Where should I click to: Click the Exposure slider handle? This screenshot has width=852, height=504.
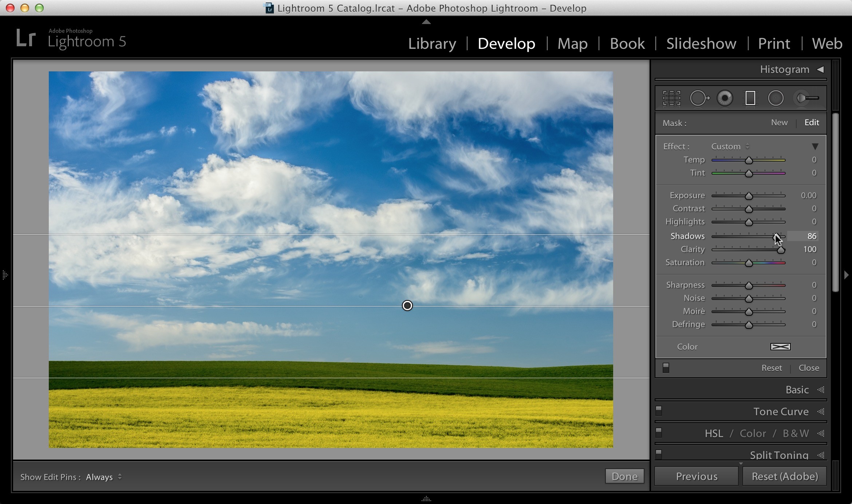(749, 196)
